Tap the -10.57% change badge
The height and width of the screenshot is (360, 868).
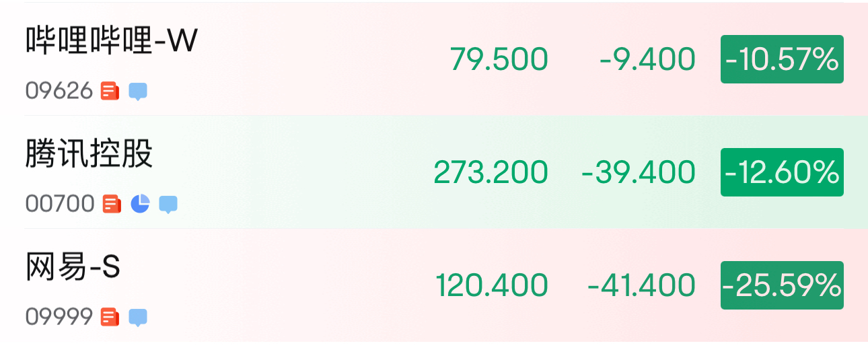click(x=782, y=59)
